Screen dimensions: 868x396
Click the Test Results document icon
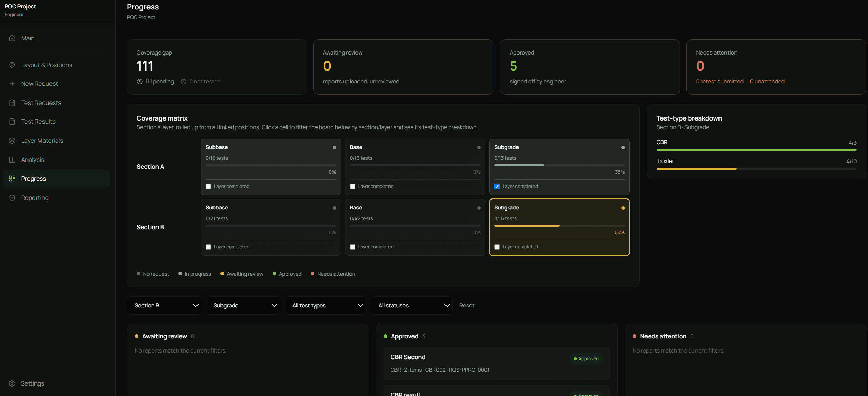[12, 122]
